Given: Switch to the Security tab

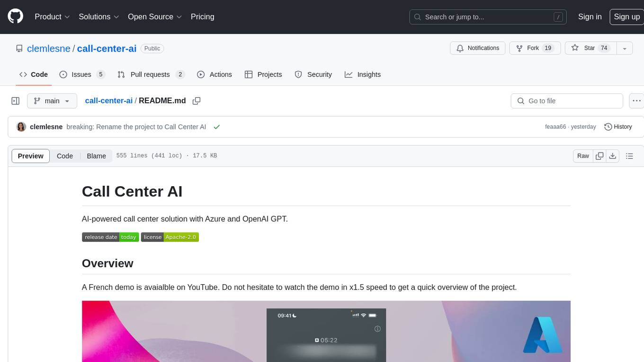Looking at the screenshot, I should 313,74.
